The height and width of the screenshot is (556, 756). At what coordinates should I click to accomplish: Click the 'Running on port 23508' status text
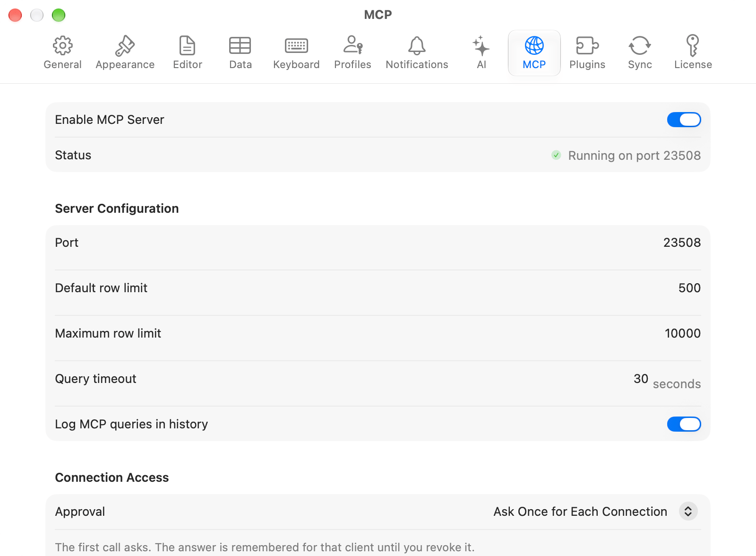pyautogui.click(x=634, y=156)
